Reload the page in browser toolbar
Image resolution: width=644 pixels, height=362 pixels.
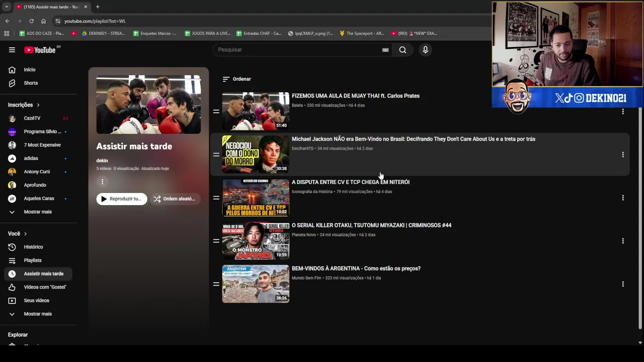tap(31, 21)
